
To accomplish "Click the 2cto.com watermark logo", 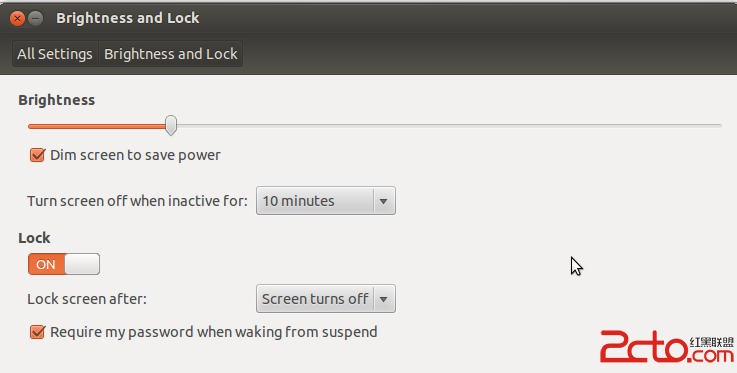I will tap(666, 347).
